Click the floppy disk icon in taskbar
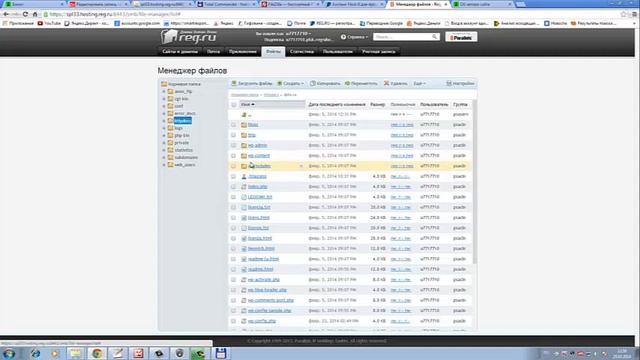The image size is (640, 360). tap(221, 353)
